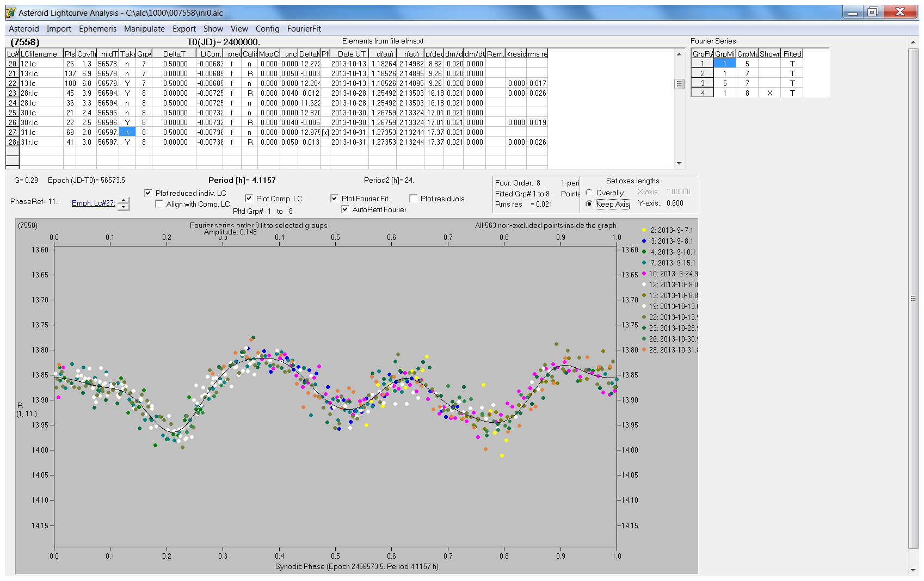Click the DeltaT column header
The width and height of the screenshot is (924, 581).
[174, 54]
